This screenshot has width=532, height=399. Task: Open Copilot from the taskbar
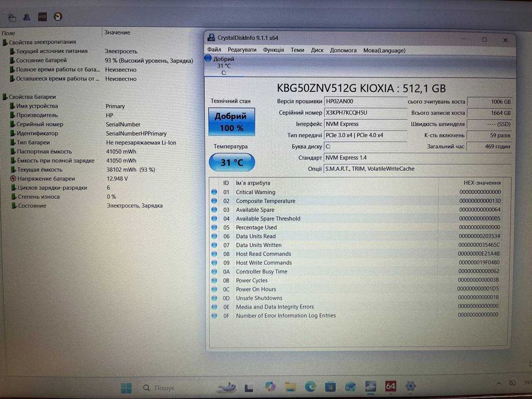tap(270, 386)
